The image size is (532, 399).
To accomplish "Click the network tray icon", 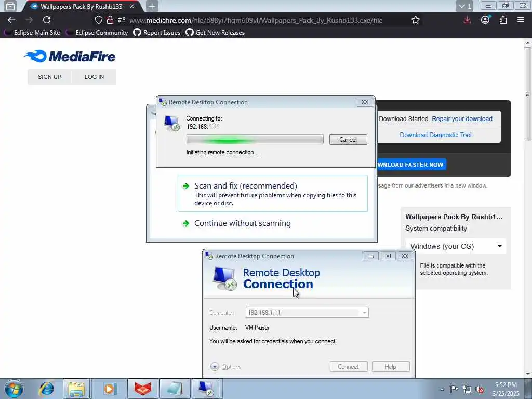I will tap(467, 389).
